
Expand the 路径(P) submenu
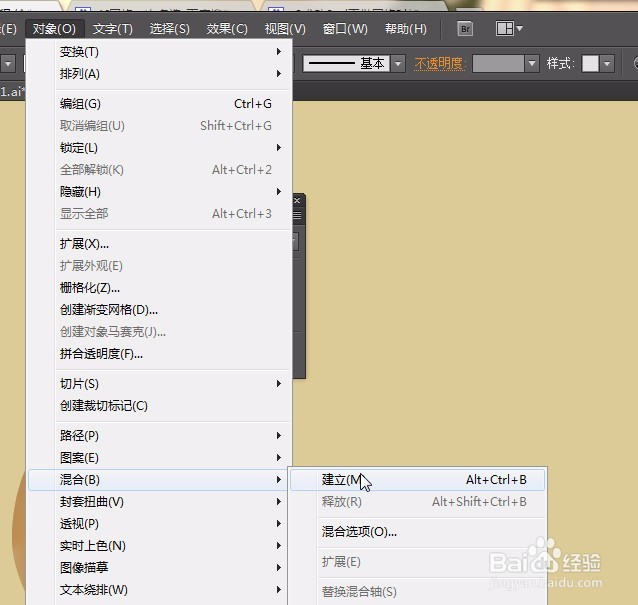click(x=160, y=436)
